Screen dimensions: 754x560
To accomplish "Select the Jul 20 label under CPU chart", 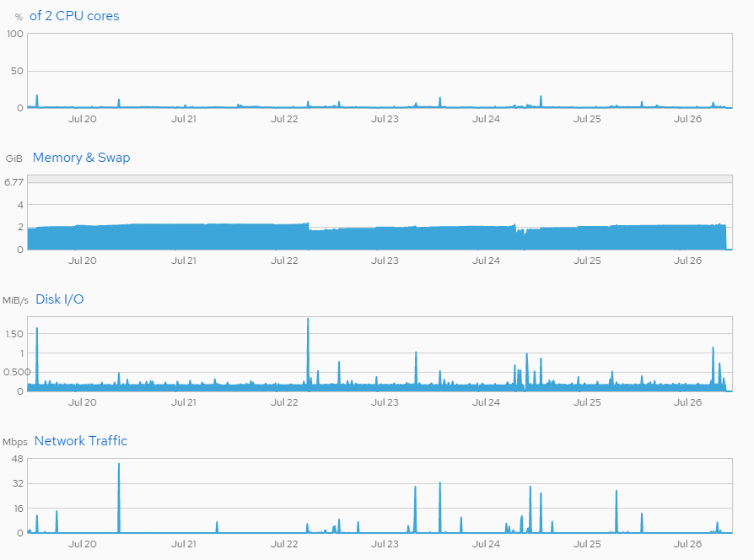I will pyautogui.click(x=82, y=119).
